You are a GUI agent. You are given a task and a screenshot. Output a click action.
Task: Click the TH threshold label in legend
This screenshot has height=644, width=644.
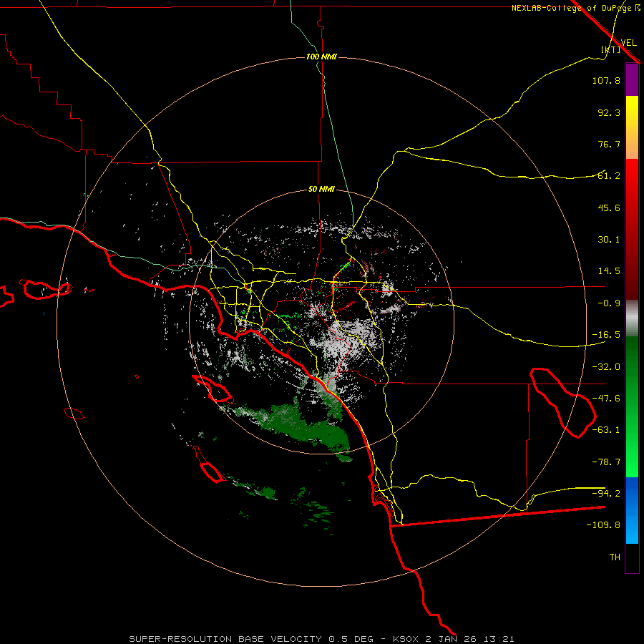pyautogui.click(x=615, y=557)
